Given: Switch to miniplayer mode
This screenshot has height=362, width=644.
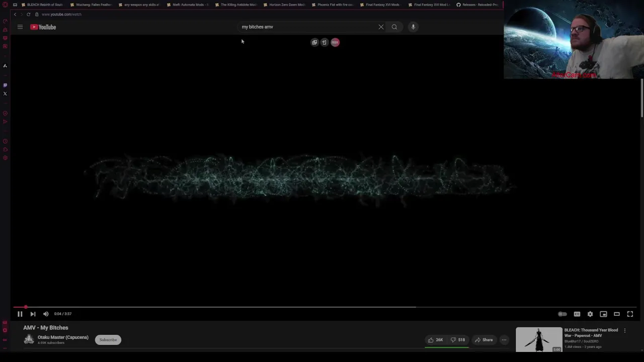Looking at the screenshot, I should [x=603, y=314].
